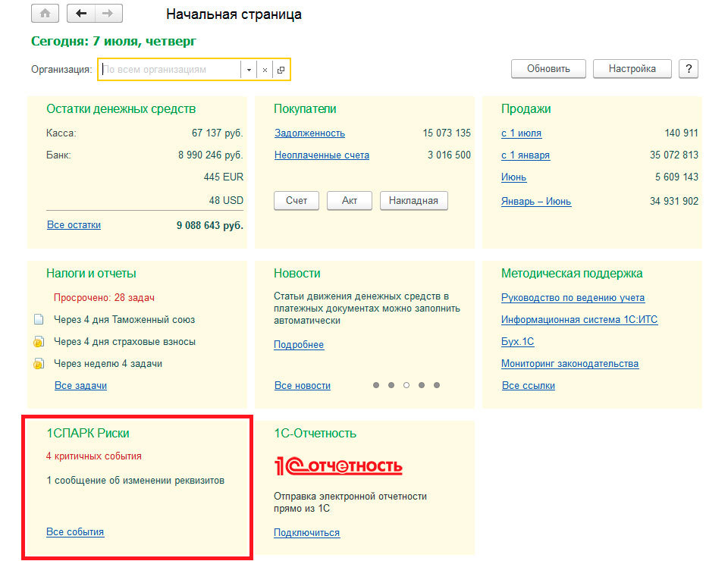
Task: Create a new Счет
Action: 297,201
